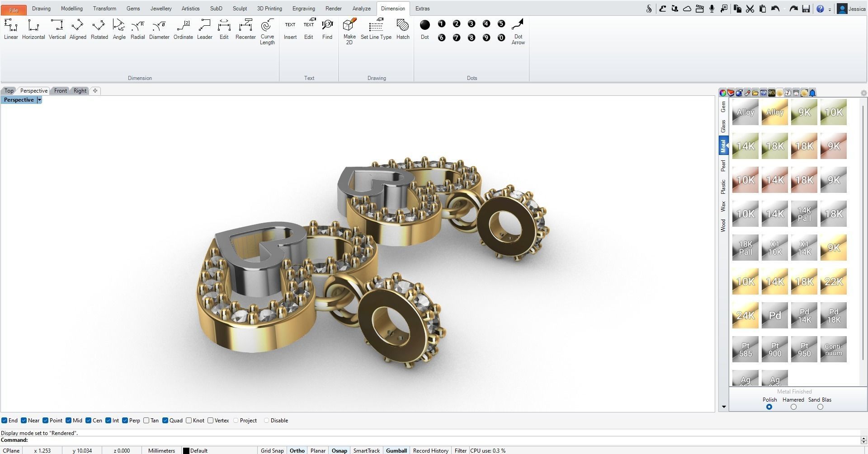This screenshot has width=868, height=454.
Task: Apply the Pt 950 platinum swatch
Action: click(804, 349)
